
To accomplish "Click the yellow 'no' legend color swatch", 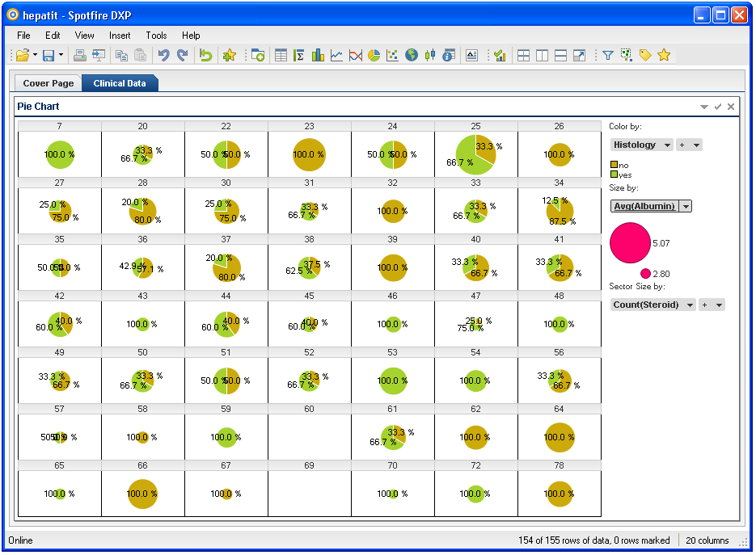I will pyautogui.click(x=614, y=165).
